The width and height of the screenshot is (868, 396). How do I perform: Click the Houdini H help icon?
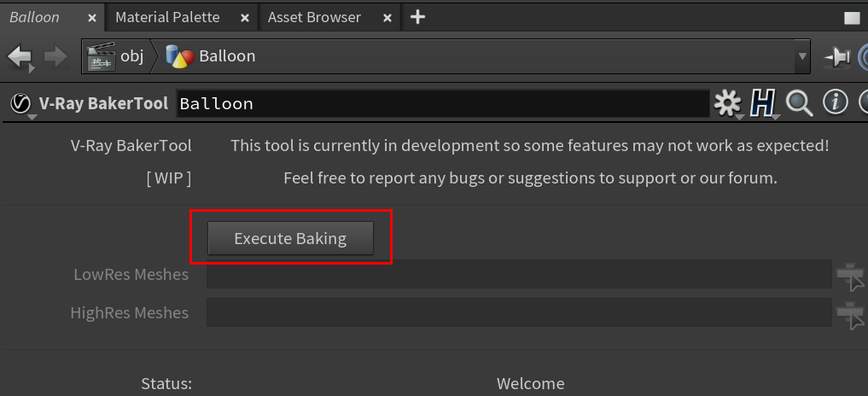[763, 103]
